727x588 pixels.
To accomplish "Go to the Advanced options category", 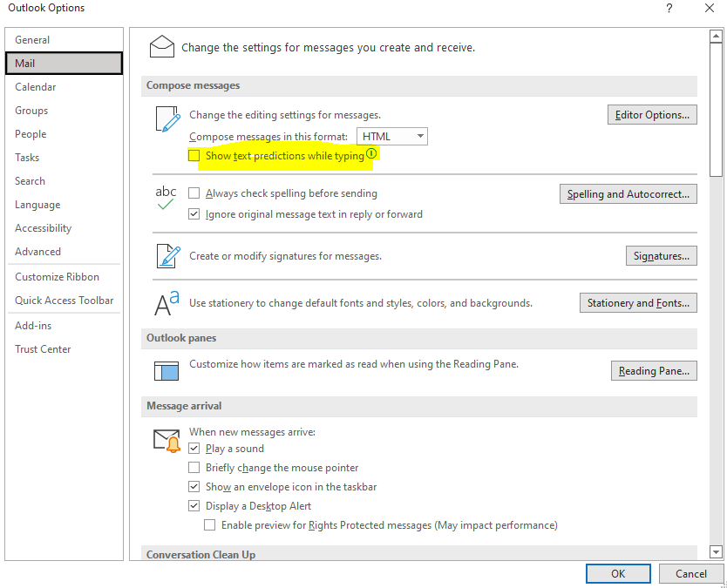I will click(x=64, y=252).
